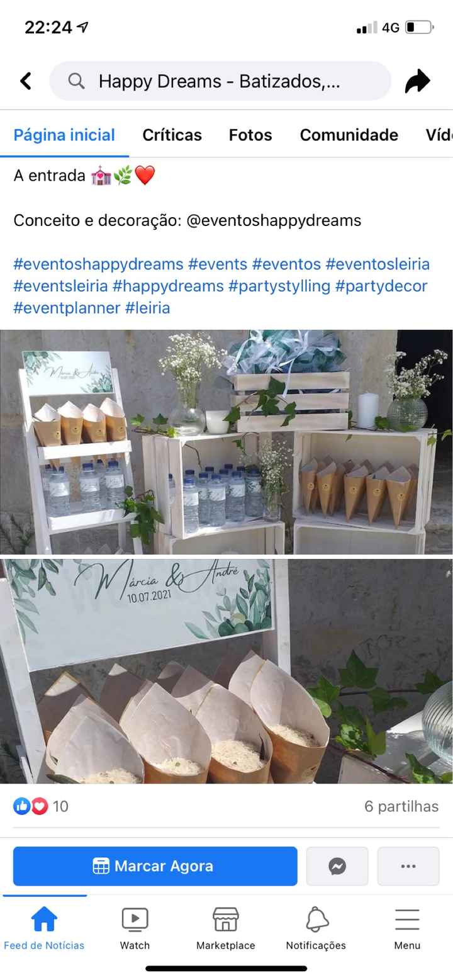The image size is (453, 980).
Task: Select the Página inicial tab
Action: click(64, 135)
